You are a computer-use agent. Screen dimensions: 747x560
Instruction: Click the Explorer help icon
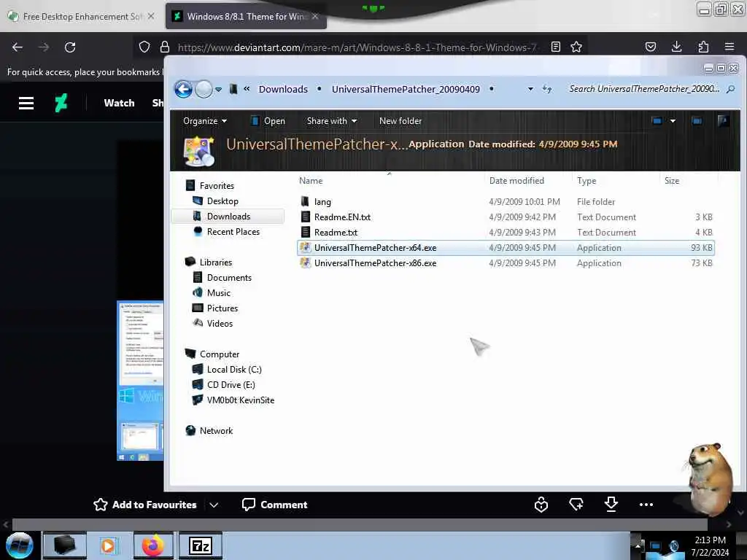[723, 121]
